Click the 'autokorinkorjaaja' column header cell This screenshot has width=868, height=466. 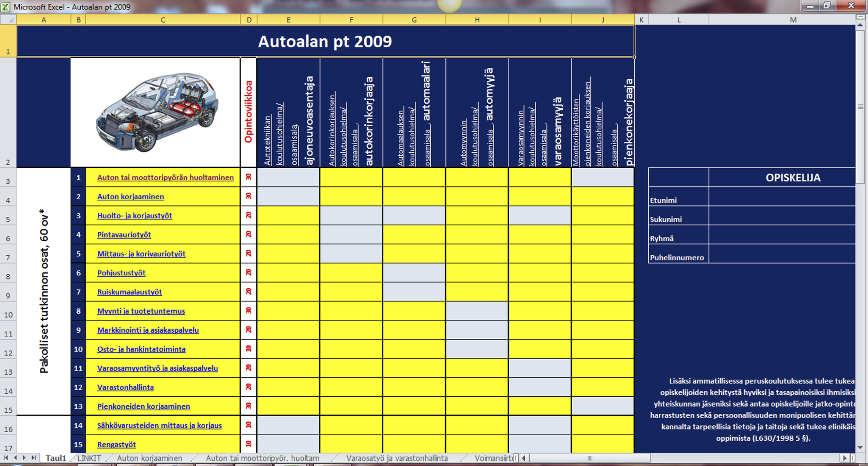(x=351, y=112)
